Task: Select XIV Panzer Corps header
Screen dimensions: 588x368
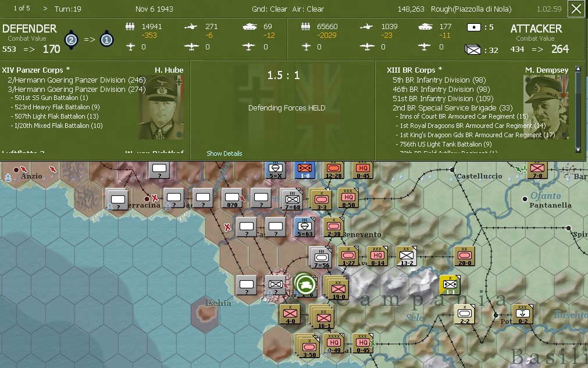Action: [x=36, y=70]
